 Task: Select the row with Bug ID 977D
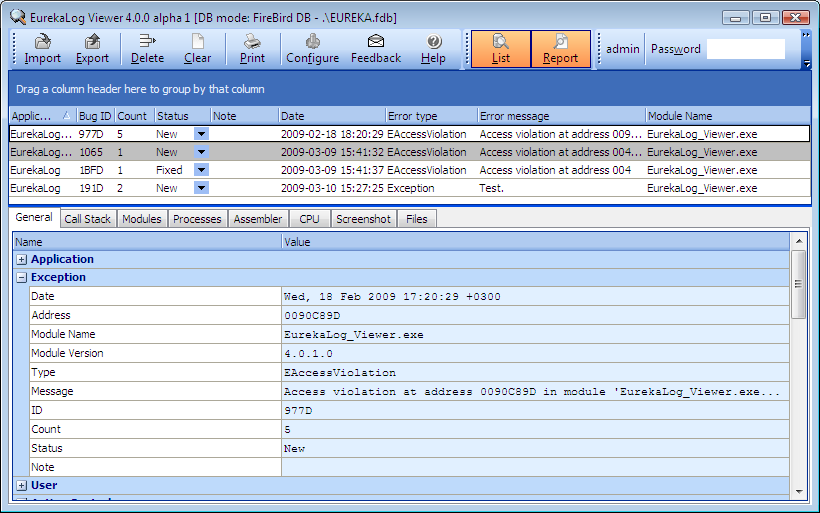click(x=410, y=134)
